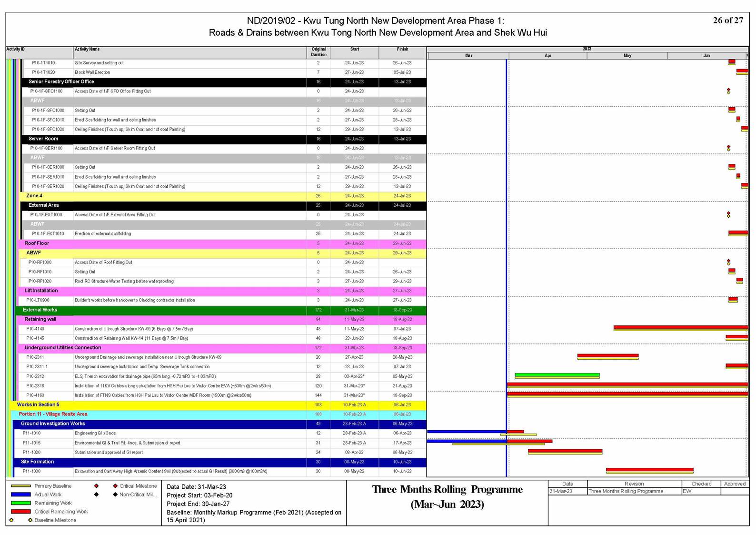Click the Apr month header in timeline
This screenshot has height=535, width=756.
click(x=547, y=56)
